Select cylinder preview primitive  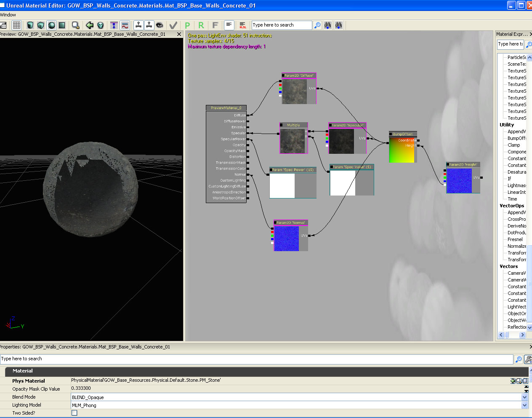pos(30,25)
